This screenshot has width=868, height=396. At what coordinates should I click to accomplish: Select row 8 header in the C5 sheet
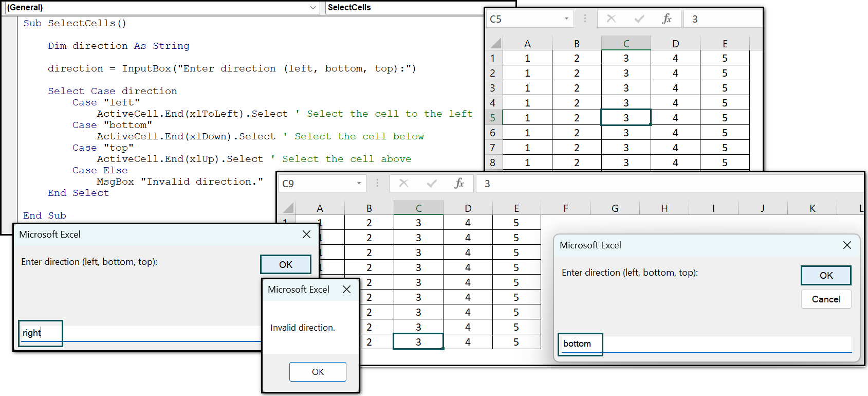(493, 163)
